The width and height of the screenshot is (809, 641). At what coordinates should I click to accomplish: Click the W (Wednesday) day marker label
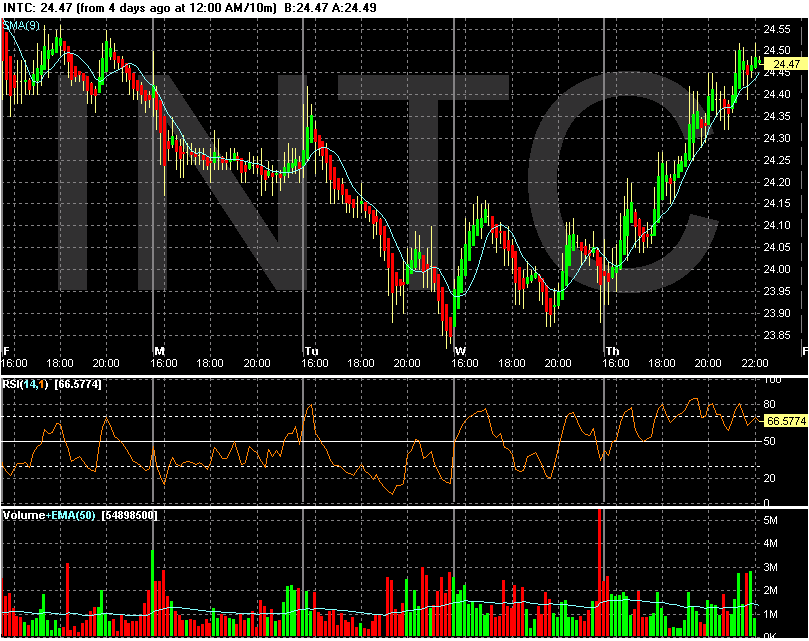[x=461, y=351]
